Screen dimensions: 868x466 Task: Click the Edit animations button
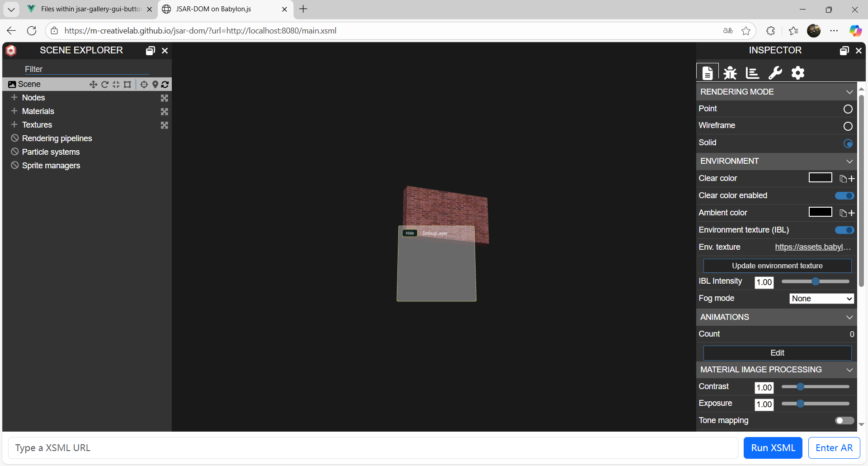pyautogui.click(x=777, y=353)
